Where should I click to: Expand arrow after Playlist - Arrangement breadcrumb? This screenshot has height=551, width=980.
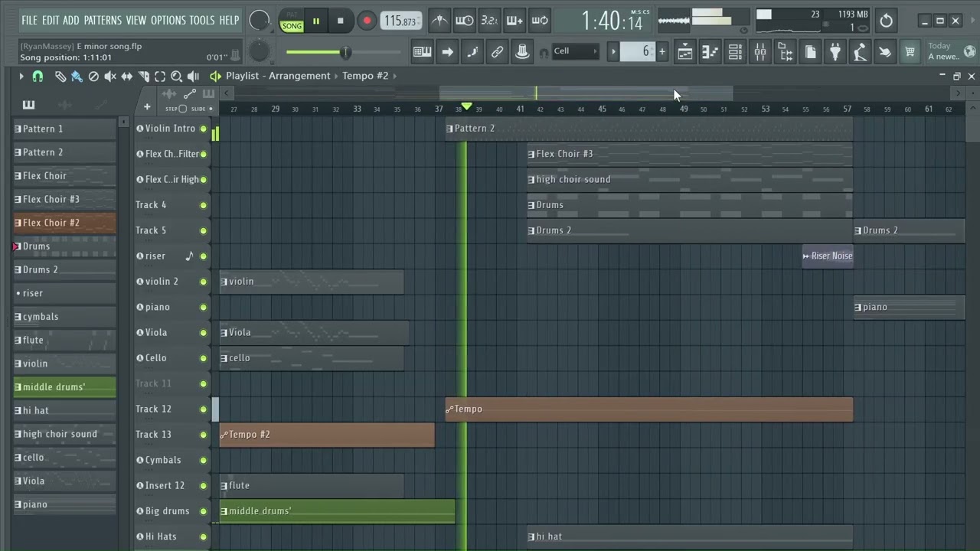pos(336,76)
